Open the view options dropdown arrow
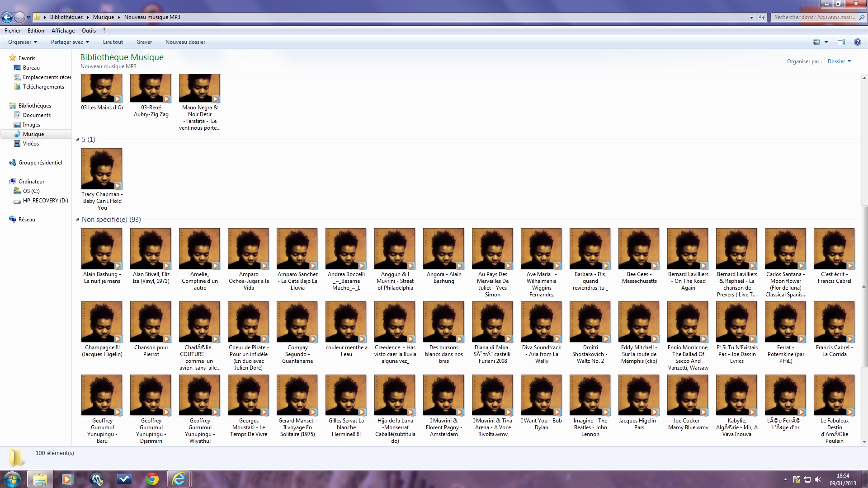Image resolution: width=868 pixels, height=488 pixels. (826, 42)
